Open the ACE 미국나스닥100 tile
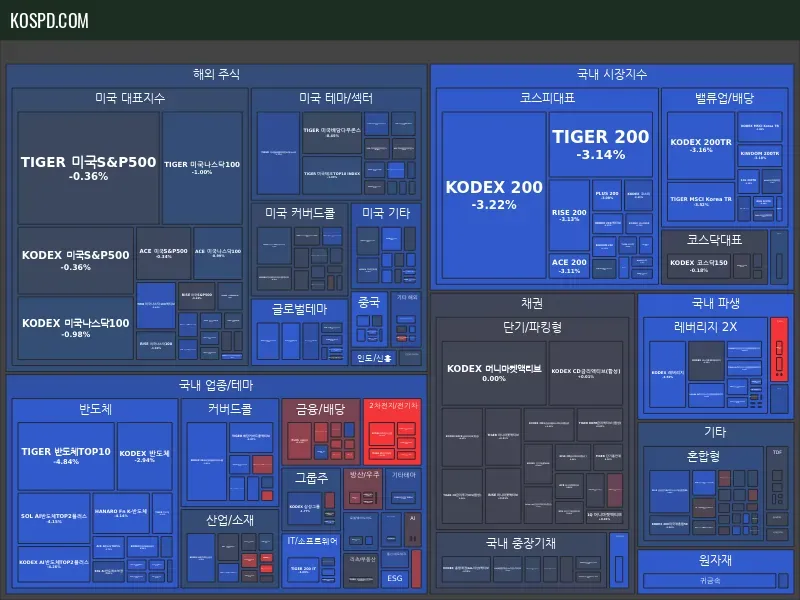The image size is (800, 600). 218,253
